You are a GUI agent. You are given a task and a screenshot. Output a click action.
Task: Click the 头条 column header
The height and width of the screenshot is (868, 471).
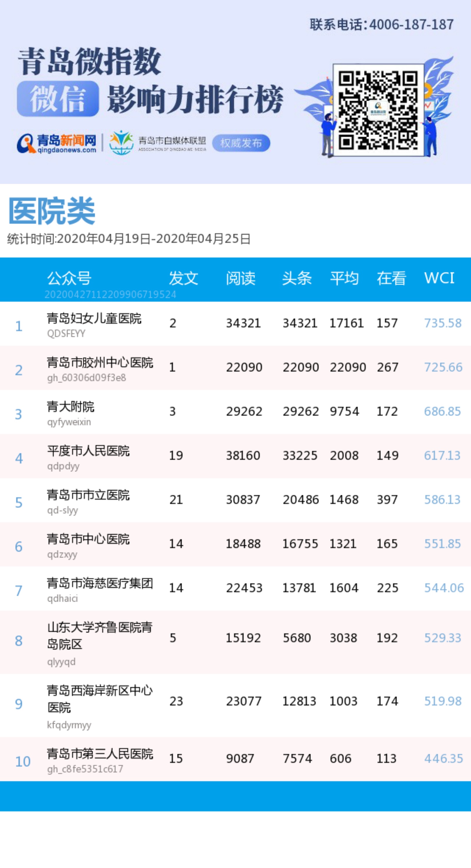(x=297, y=278)
